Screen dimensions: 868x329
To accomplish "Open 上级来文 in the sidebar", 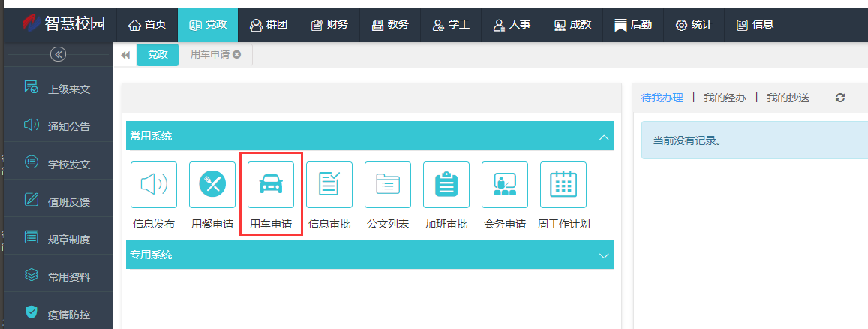I will (58, 89).
